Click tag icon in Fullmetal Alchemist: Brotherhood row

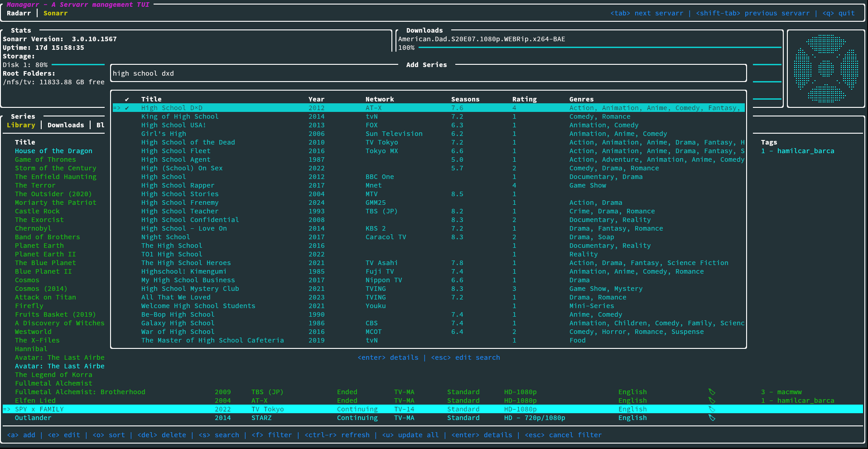pos(712,392)
